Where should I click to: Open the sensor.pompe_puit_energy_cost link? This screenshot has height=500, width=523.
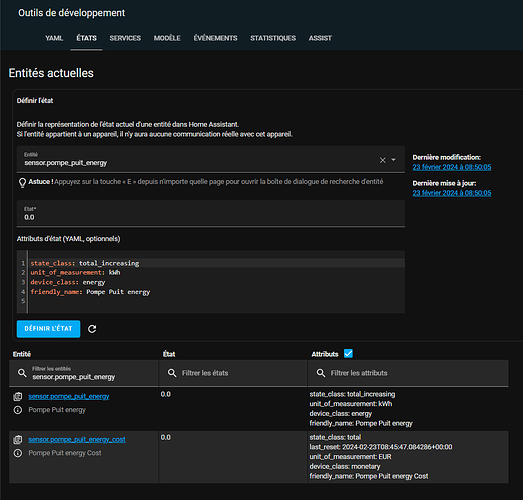pyautogui.click(x=77, y=440)
